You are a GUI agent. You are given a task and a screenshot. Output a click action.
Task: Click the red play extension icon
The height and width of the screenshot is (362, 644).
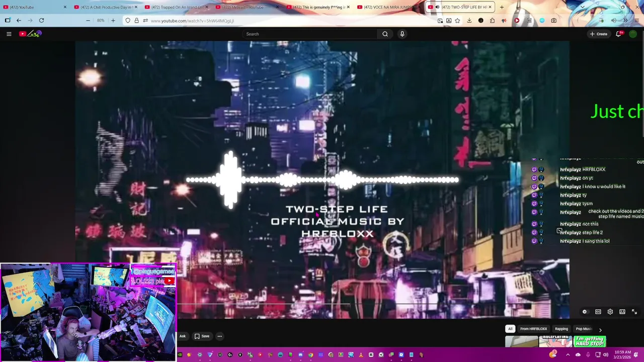(517, 21)
